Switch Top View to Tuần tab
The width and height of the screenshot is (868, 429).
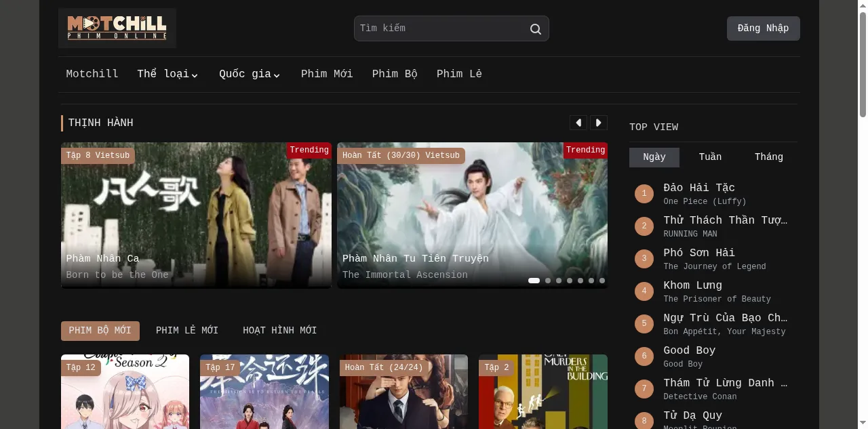pyautogui.click(x=710, y=157)
